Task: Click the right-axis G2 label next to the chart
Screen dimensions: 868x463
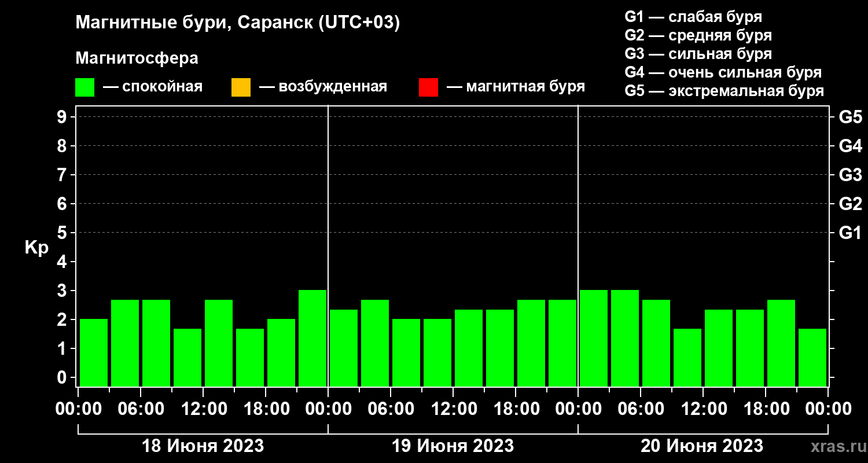Action: (x=850, y=204)
